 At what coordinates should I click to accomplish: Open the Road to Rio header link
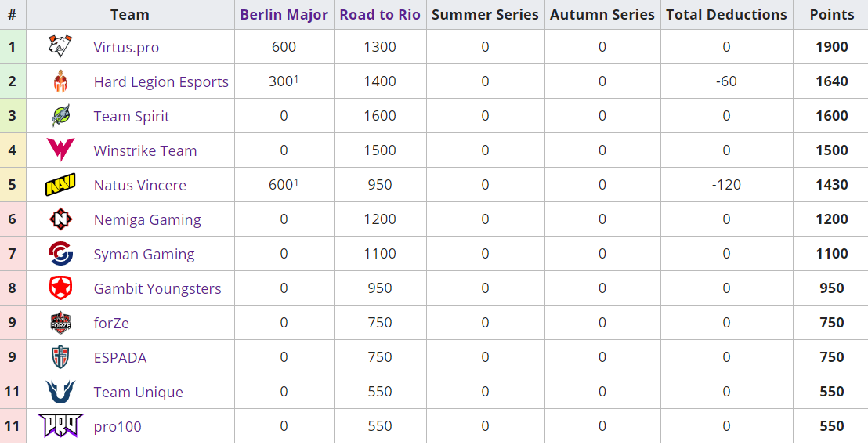click(x=380, y=15)
